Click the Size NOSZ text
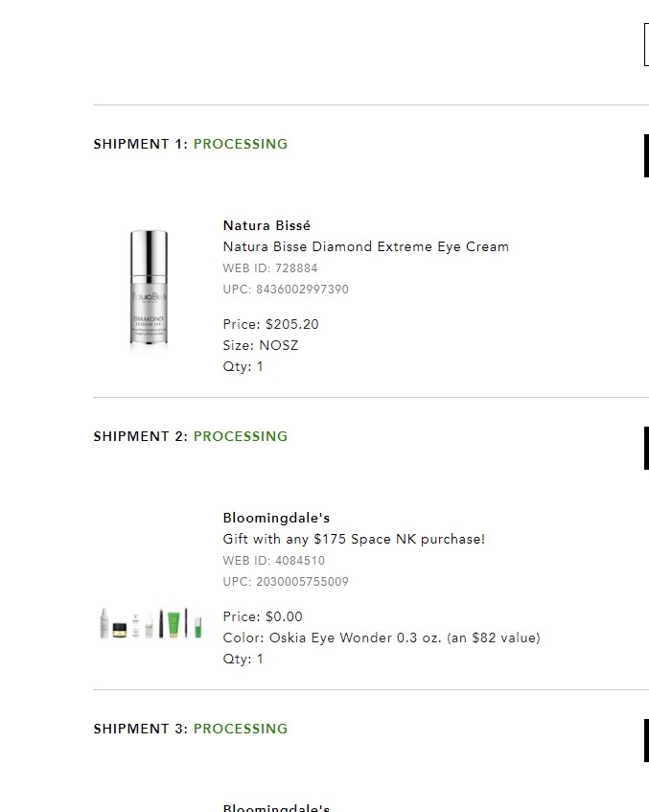Image resolution: width=649 pixels, height=812 pixels. pyautogui.click(x=261, y=345)
